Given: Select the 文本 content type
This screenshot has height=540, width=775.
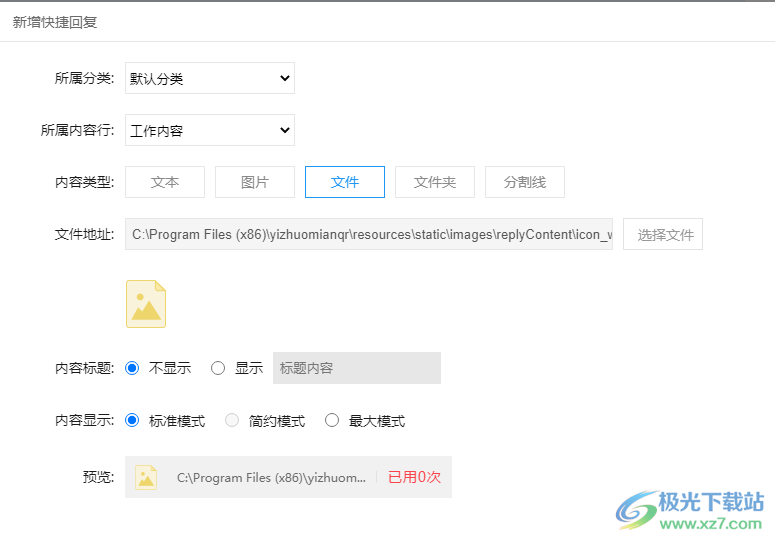Looking at the screenshot, I should click(165, 182).
